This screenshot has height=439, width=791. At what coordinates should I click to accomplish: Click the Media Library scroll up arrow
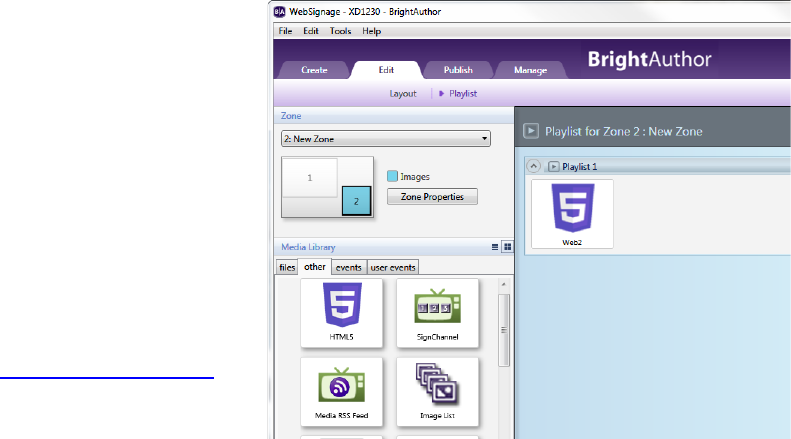click(x=503, y=285)
